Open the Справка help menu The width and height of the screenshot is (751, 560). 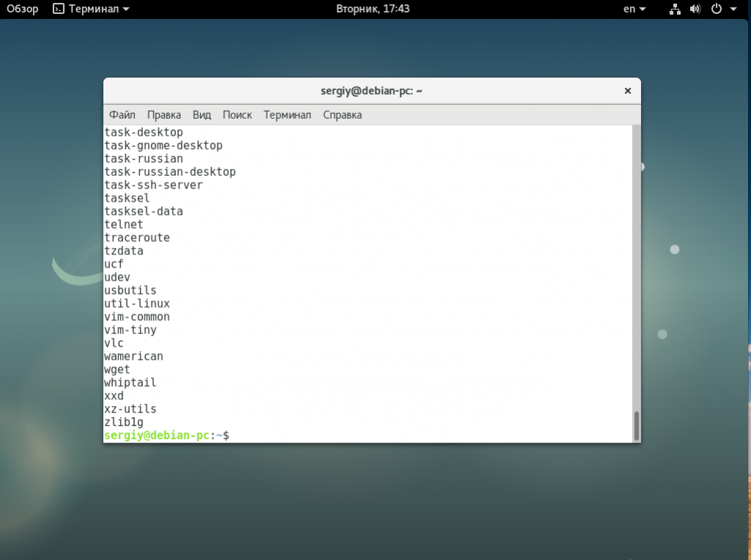pos(342,115)
